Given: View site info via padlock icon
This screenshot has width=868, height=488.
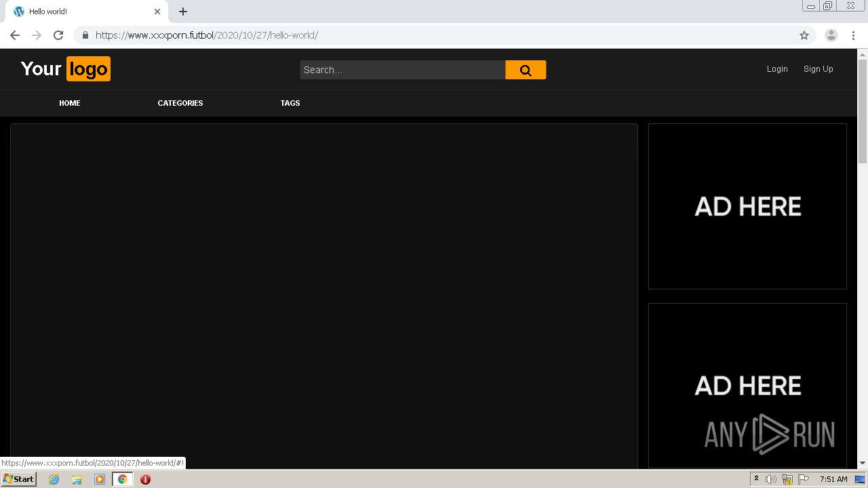Looking at the screenshot, I should click(x=85, y=35).
